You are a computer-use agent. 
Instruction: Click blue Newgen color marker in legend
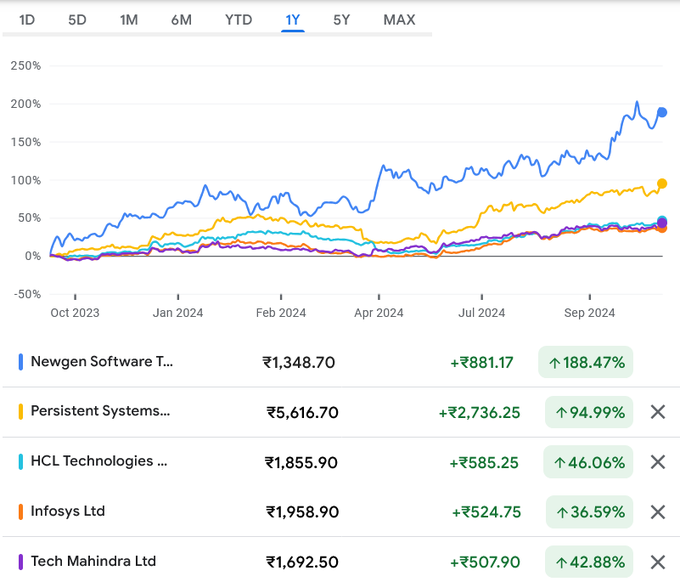click(20, 362)
